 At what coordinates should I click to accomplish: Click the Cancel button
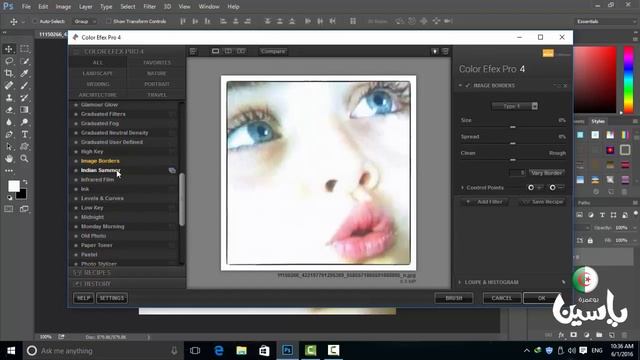(x=502, y=298)
